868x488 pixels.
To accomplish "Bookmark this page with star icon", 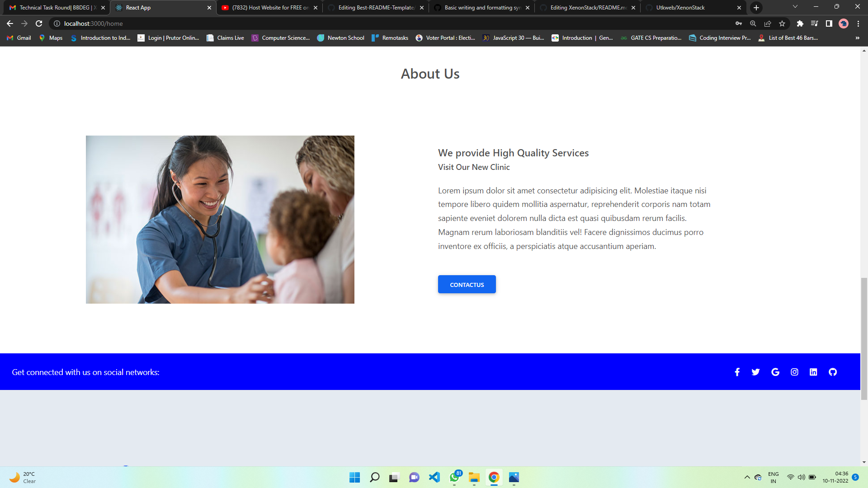I will (782, 23).
